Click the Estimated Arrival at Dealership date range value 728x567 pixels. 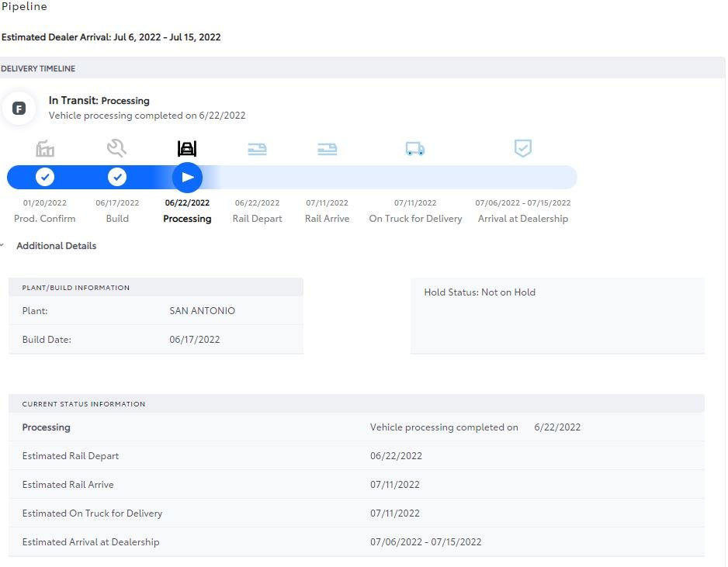click(426, 542)
